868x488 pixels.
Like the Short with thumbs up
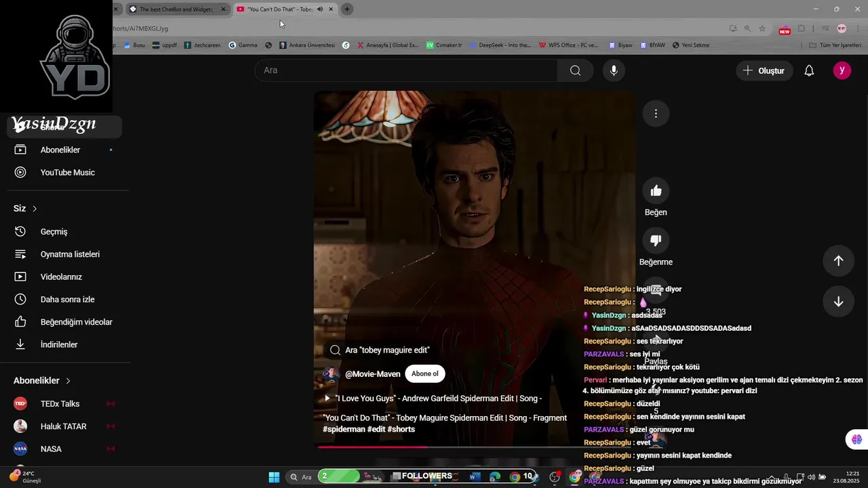tap(656, 191)
